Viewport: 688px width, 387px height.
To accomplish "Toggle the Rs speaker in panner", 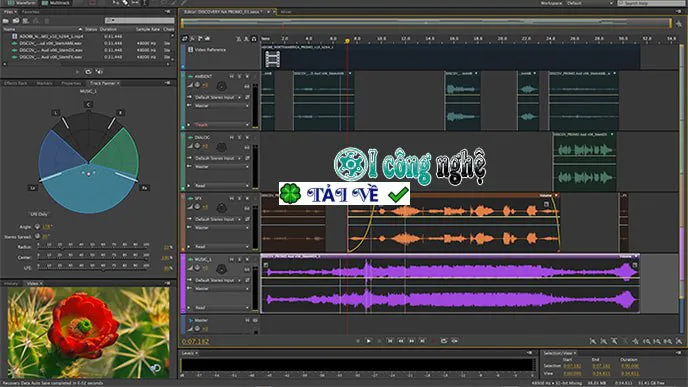I will (x=144, y=188).
